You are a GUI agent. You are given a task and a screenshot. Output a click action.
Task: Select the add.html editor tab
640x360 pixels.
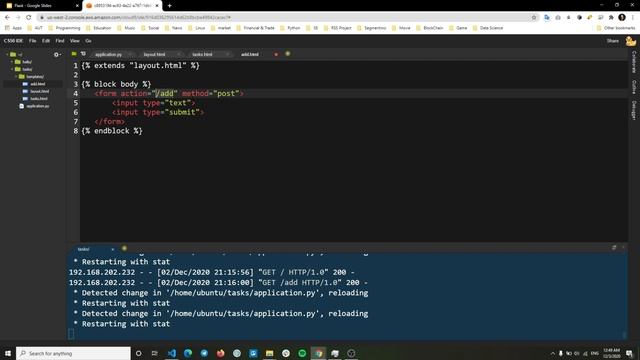coord(250,54)
